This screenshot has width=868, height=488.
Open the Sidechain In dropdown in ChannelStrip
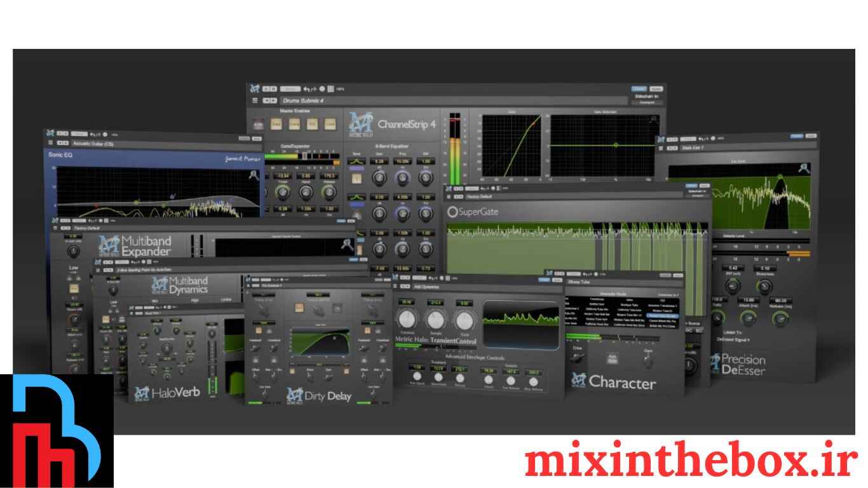tap(647, 102)
